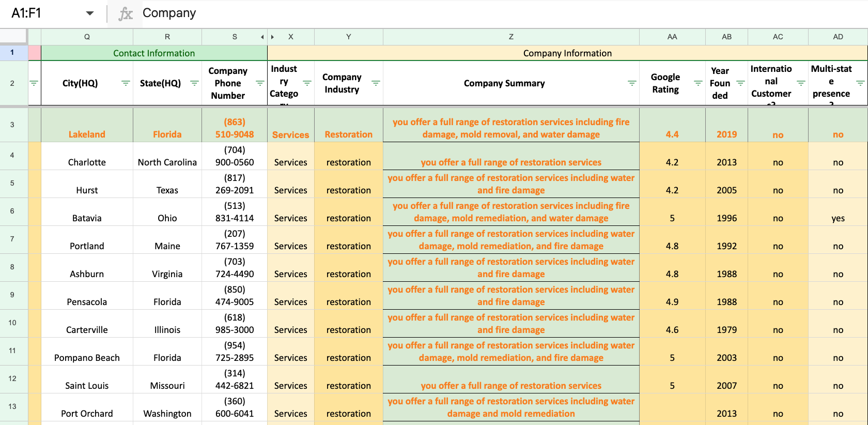Click the Saint Louis city cell

pyautogui.click(x=87, y=380)
